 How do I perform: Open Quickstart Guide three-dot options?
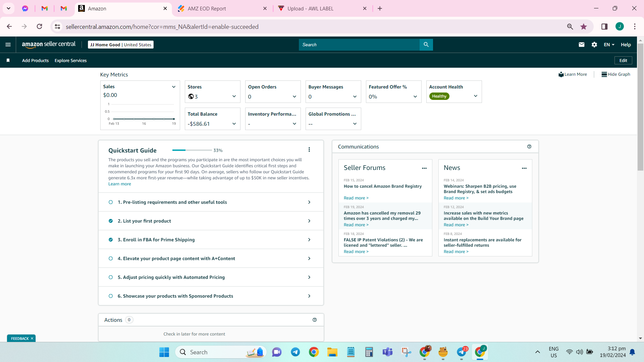click(309, 150)
